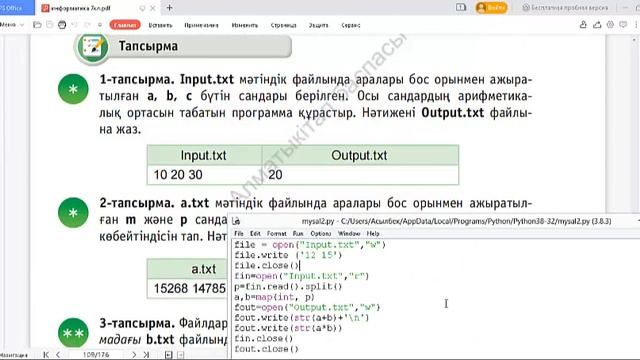Click the Python file icon in IDLE title
Viewport: 640px width, 360px height.
coord(236,221)
